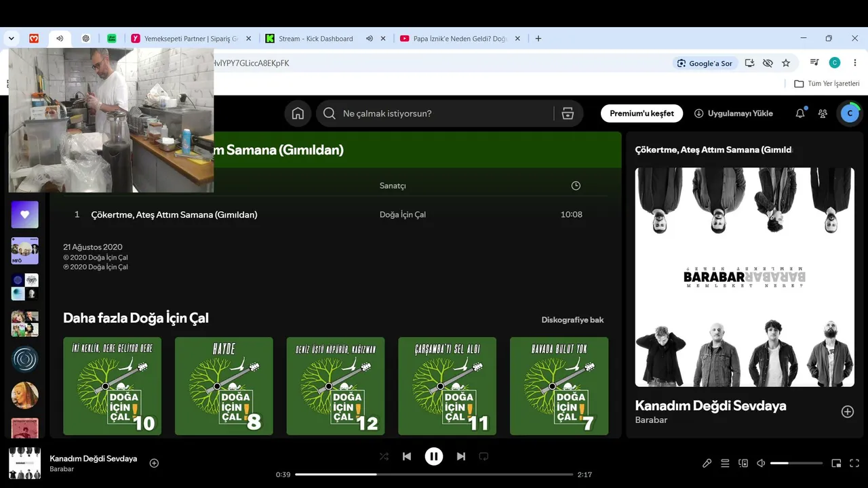Click the duration clock column header
This screenshot has width=868, height=488.
point(576,186)
